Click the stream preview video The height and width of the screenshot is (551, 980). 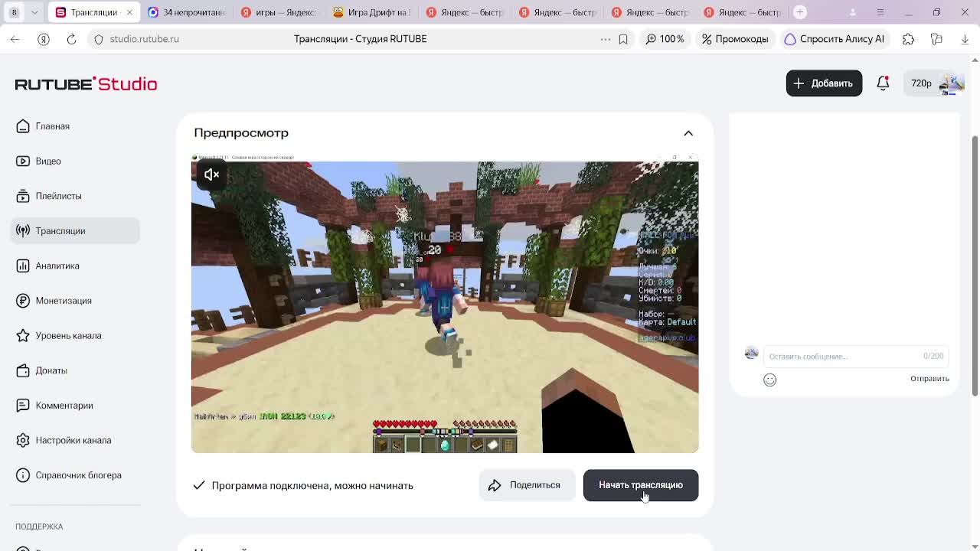(445, 304)
